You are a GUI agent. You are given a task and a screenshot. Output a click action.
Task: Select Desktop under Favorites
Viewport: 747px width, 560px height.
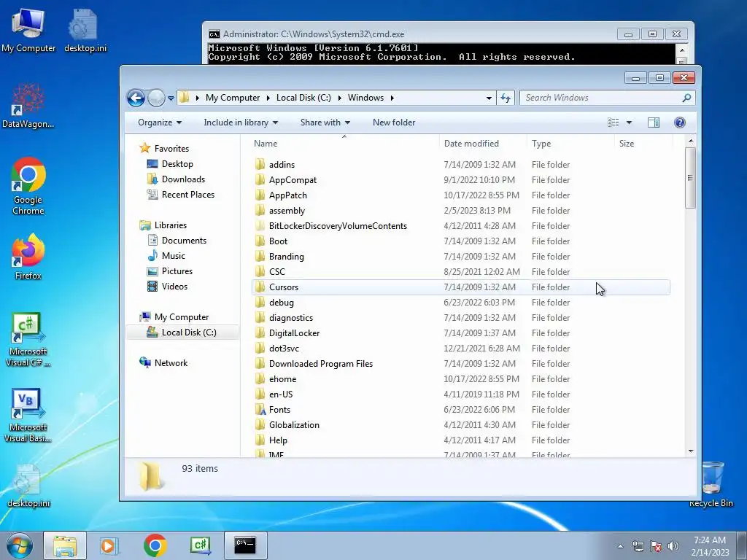coord(177,164)
